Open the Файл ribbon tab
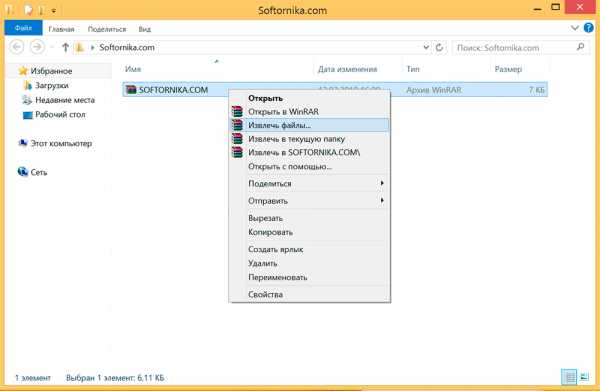This screenshot has width=600, height=391. coord(23,28)
